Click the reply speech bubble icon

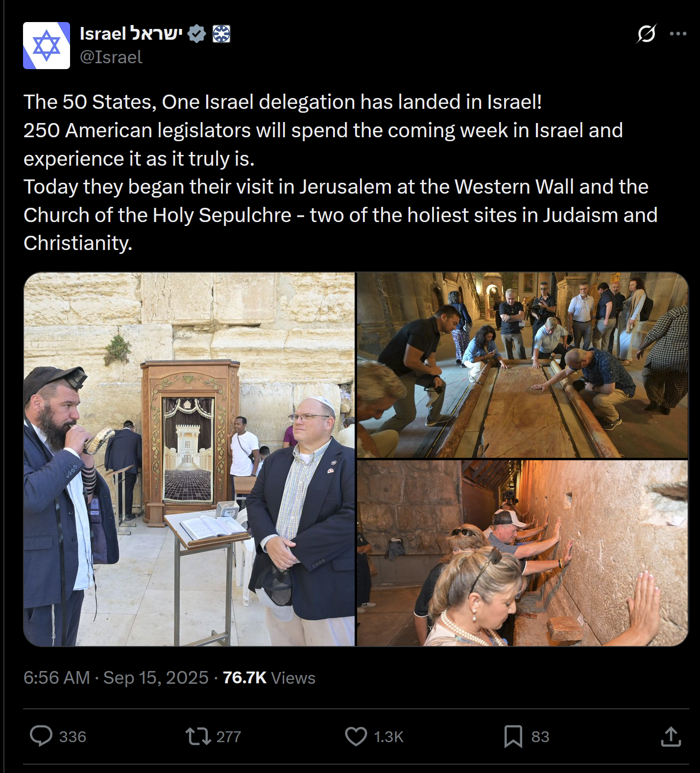(x=41, y=736)
